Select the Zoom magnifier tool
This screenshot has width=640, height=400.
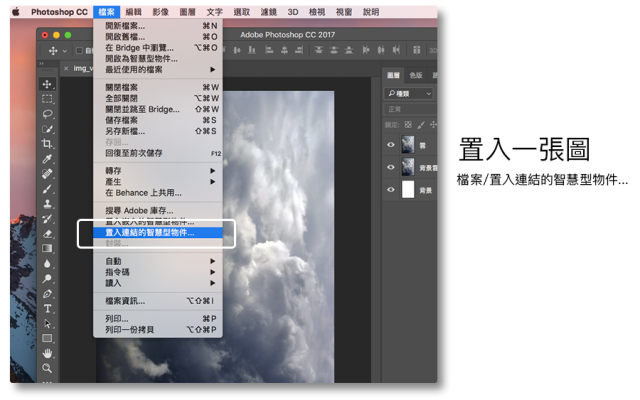pos(47,368)
